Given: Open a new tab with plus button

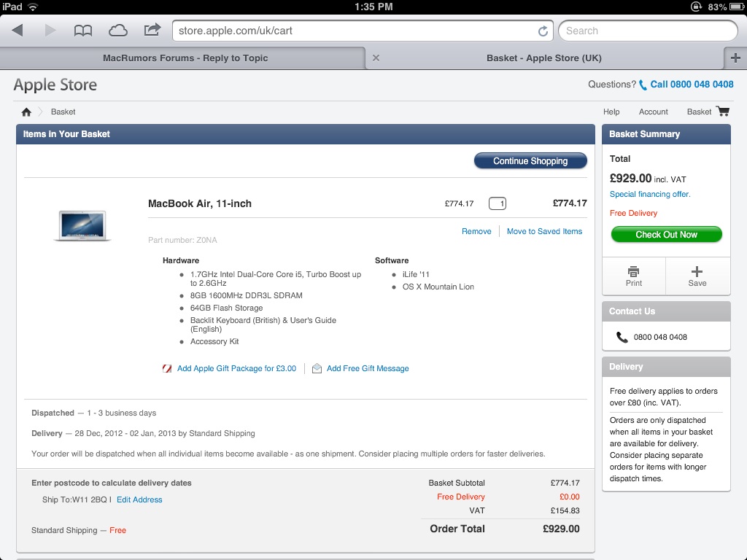Looking at the screenshot, I should [x=735, y=58].
